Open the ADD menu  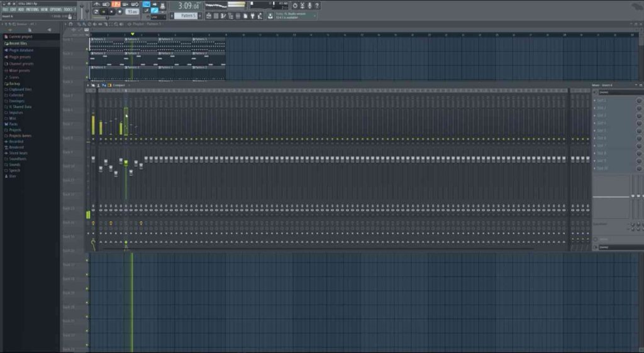21,9
